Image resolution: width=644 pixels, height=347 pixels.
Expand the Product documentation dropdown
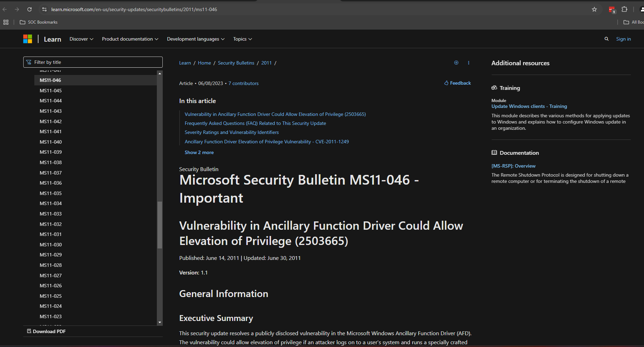click(130, 39)
